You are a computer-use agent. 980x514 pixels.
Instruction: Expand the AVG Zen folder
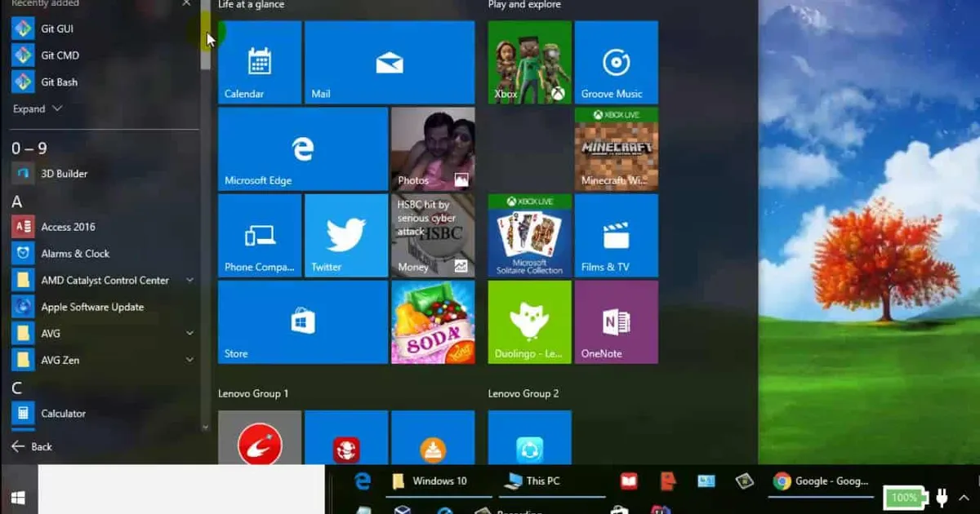point(189,360)
